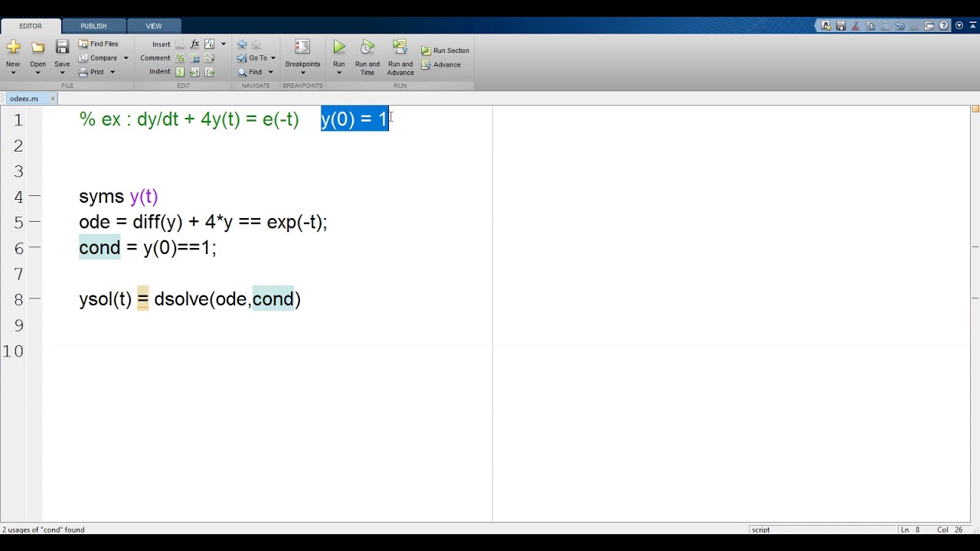
Task: Expand the Find dropdown arrow
Action: point(269,72)
